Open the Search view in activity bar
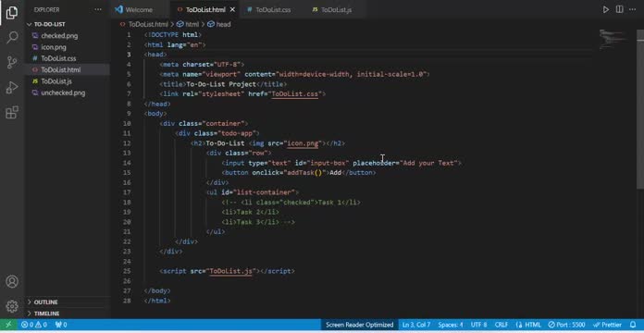 [12, 38]
